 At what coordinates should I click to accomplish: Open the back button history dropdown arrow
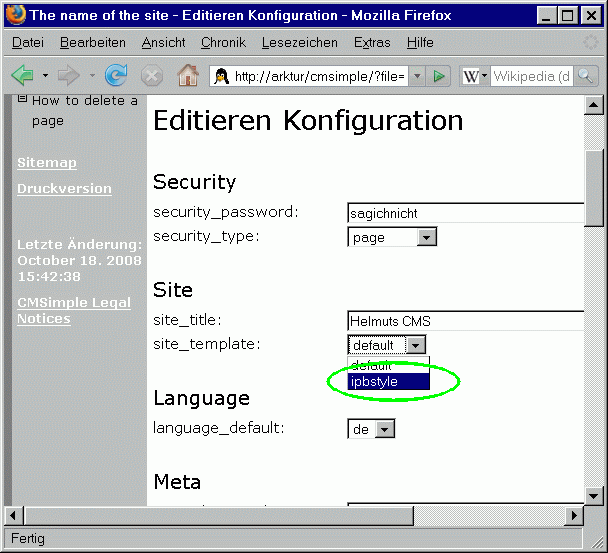coord(45,76)
